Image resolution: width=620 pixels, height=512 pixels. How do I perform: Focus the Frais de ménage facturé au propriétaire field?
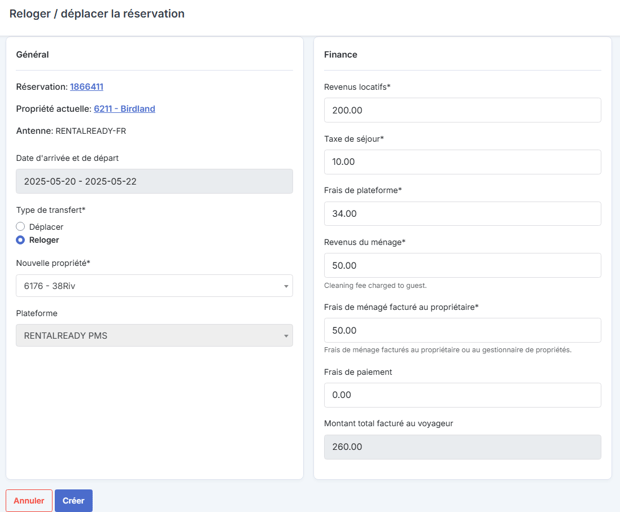pos(463,330)
